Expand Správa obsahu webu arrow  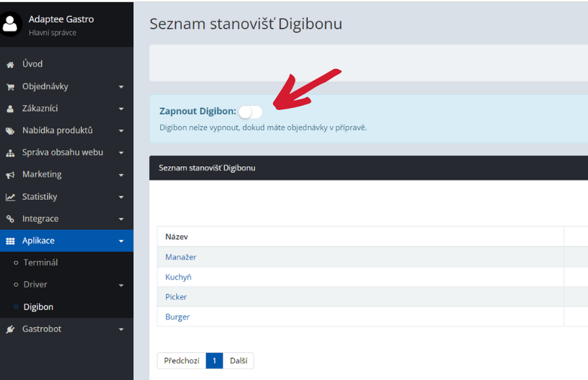121,153
